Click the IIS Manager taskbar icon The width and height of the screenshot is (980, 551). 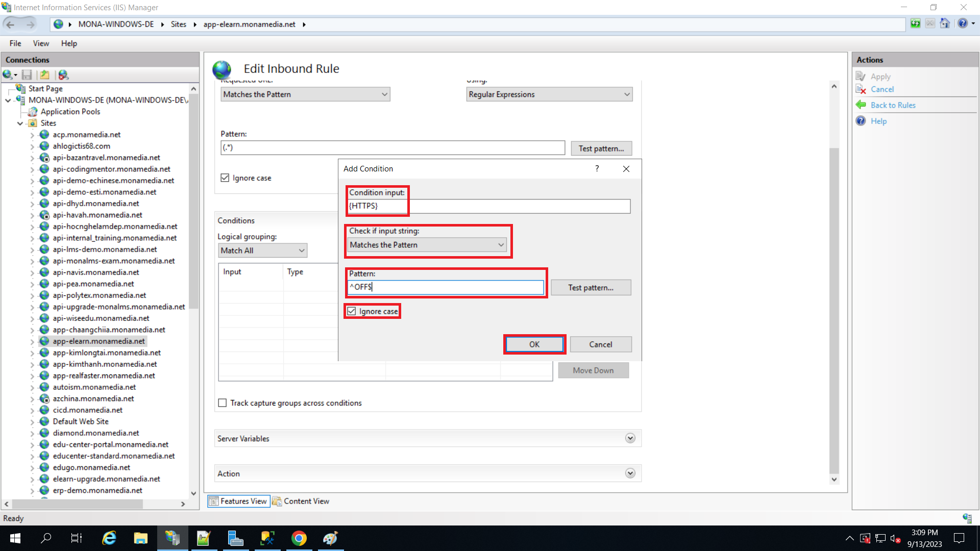click(172, 538)
